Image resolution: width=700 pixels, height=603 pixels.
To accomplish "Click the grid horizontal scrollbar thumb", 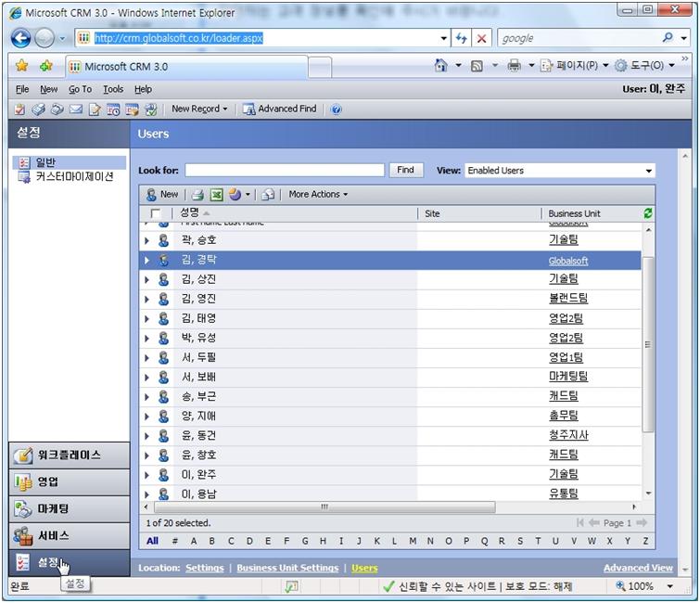I will 325,507.
